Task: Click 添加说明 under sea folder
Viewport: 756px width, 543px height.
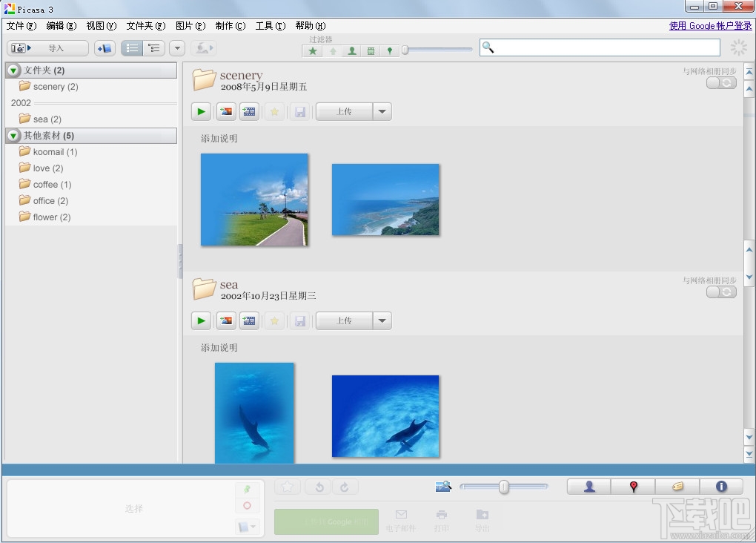Action: pos(219,347)
